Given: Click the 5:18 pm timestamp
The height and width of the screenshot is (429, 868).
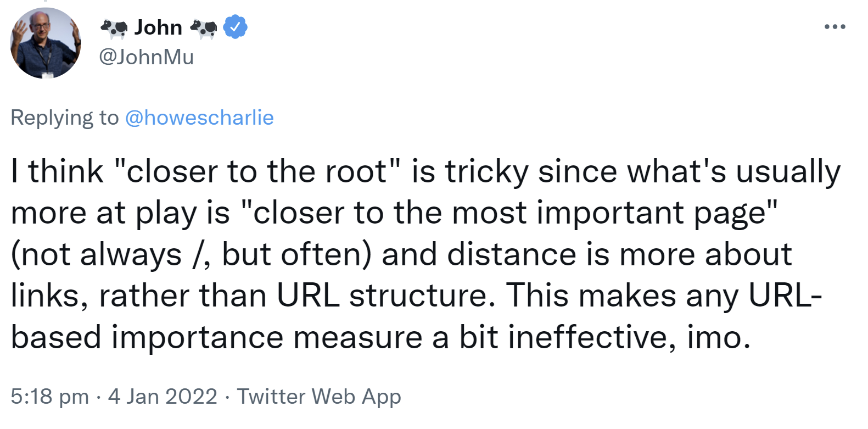Looking at the screenshot, I should point(49,396).
